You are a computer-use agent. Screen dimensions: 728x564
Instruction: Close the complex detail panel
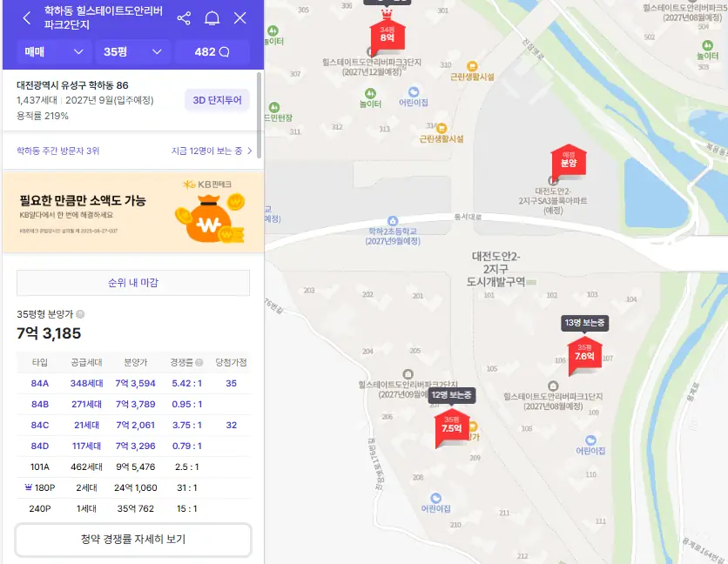pyautogui.click(x=240, y=18)
